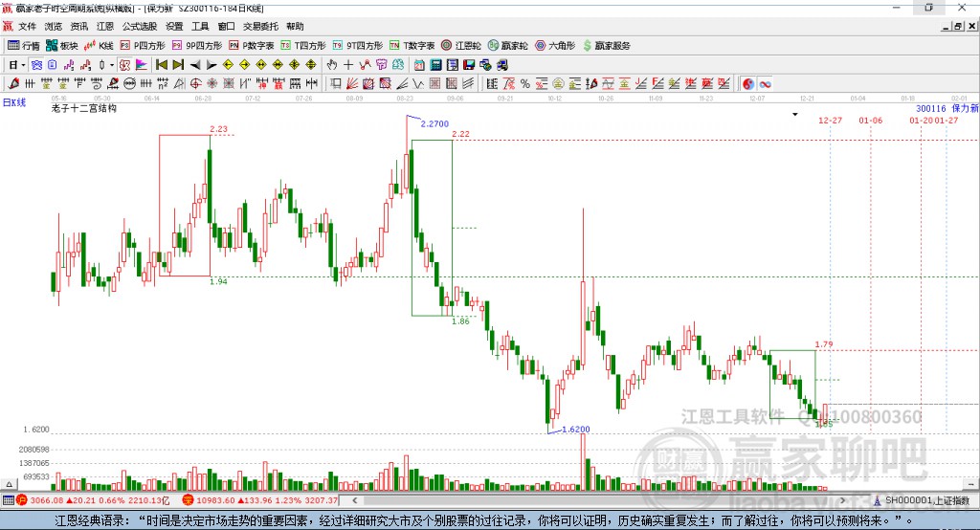Screen dimensions: 980x530
Task: Click the hand pan tool icon
Action: (331, 65)
